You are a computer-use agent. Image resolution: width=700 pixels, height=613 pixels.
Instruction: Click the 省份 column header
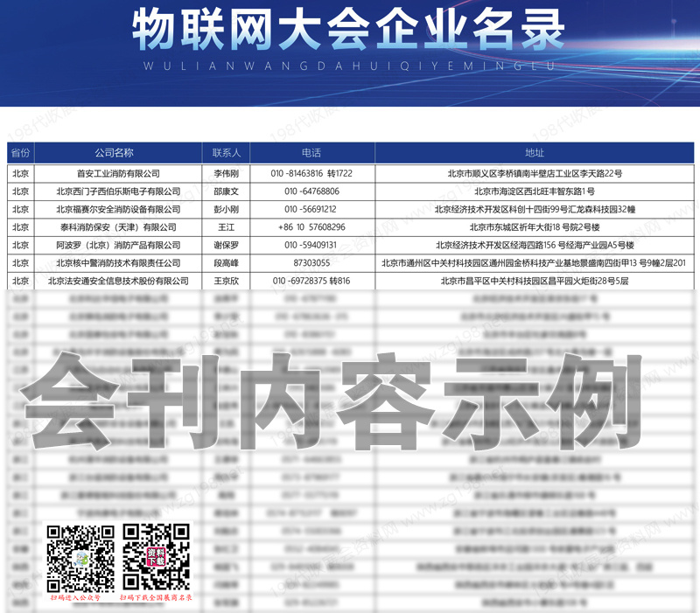point(20,153)
